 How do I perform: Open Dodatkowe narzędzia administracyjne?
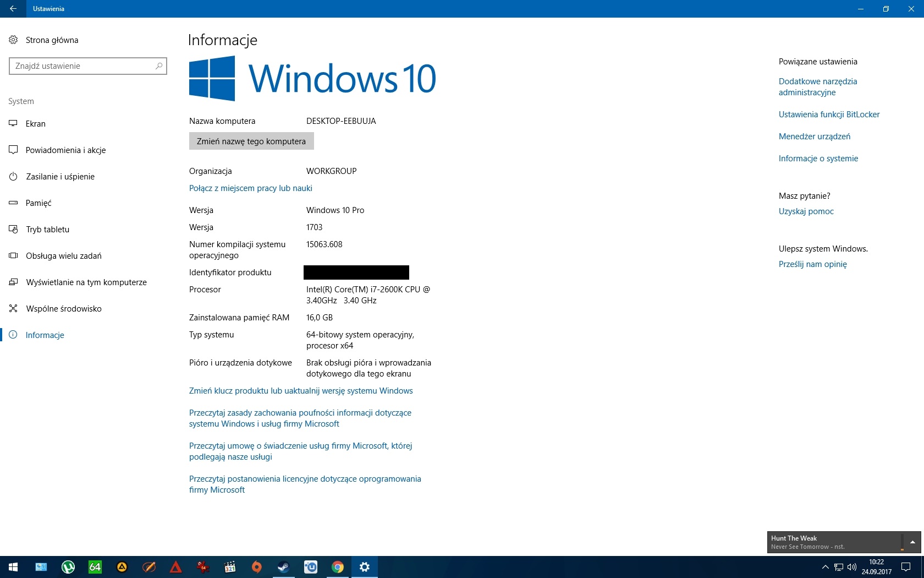(818, 87)
